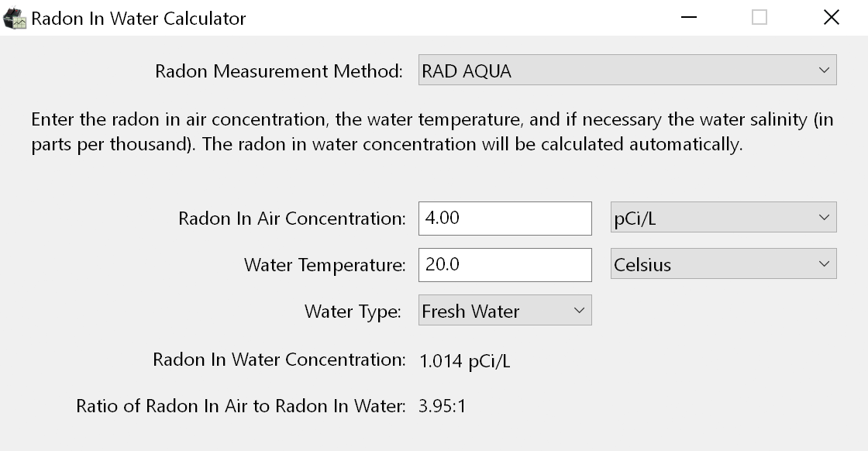Image resolution: width=868 pixels, height=451 pixels.
Task: Click the 3.95:1 ratio value
Action: pyautogui.click(x=443, y=406)
